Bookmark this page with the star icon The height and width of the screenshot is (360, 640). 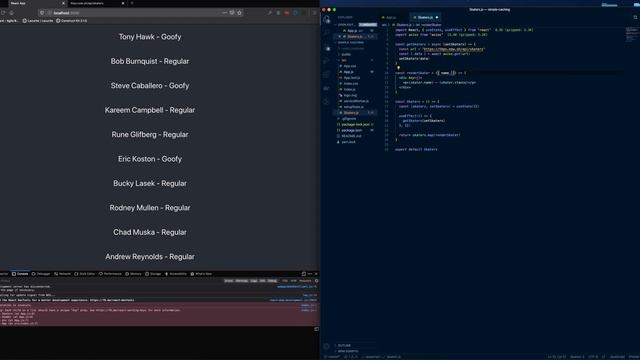tap(240, 13)
